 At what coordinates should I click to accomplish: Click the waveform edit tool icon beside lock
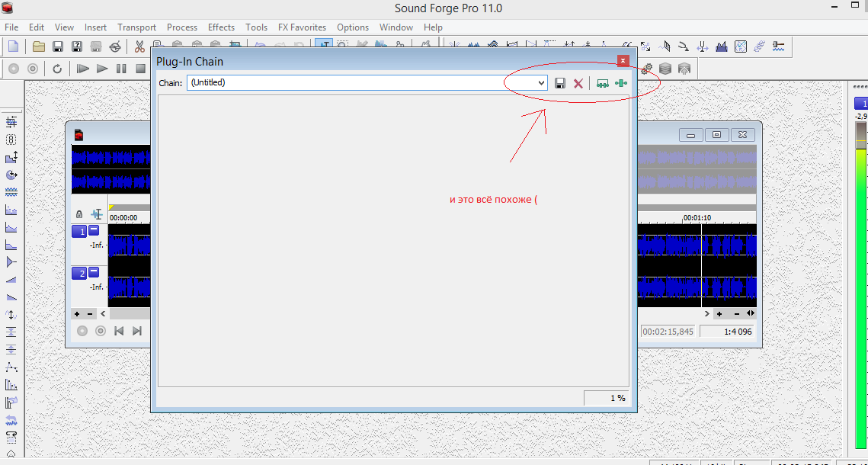(98, 213)
